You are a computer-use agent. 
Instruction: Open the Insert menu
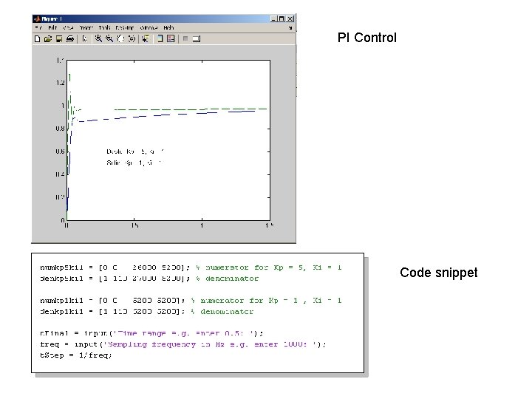(86, 28)
